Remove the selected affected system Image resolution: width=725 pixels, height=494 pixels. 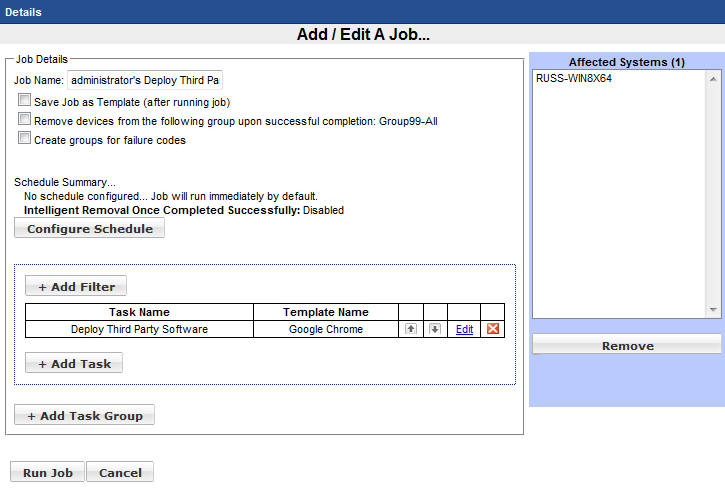[x=627, y=346]
